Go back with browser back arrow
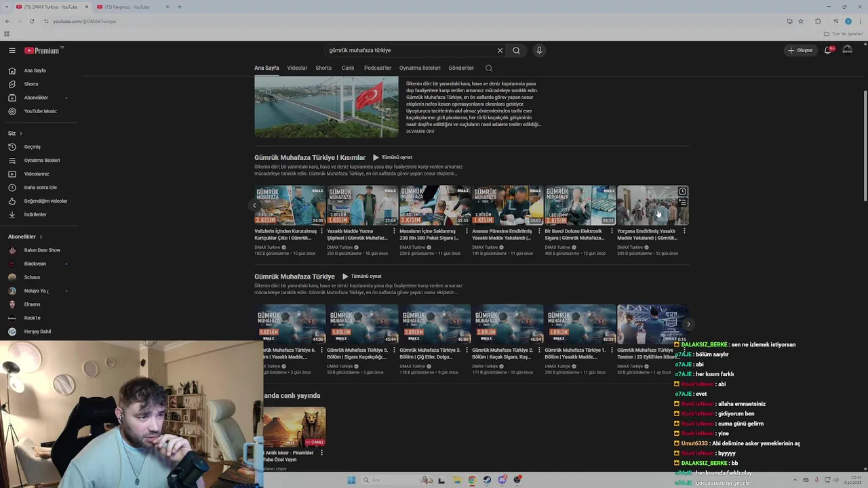The width and height of the screenshot is (868, 488). (x=7, y=21)
